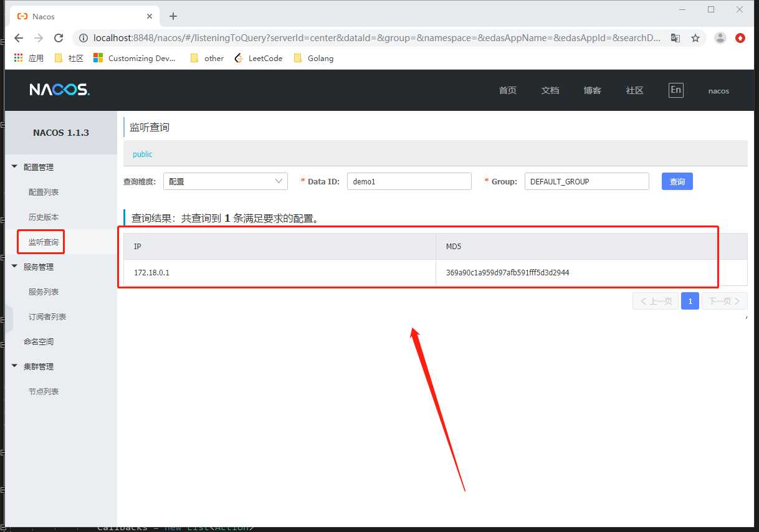Click the translate page icon
The image size is (759, 532).
coord(675,38)
